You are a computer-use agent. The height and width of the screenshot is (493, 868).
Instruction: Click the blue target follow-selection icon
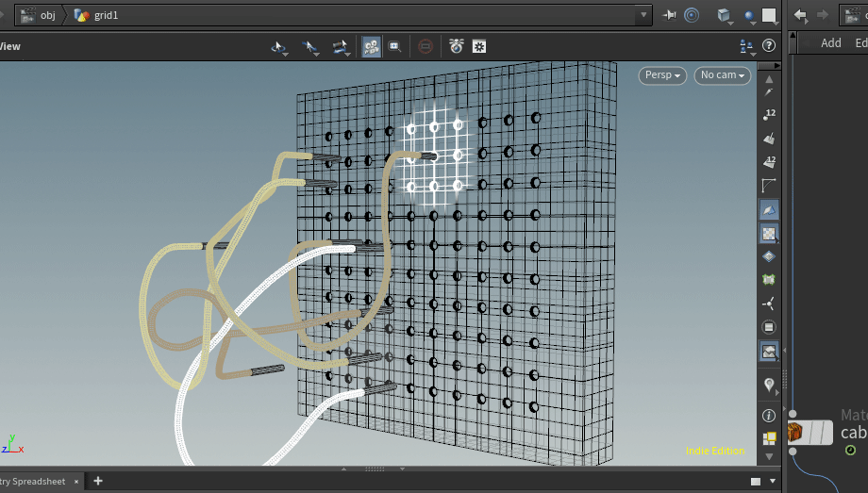[692, 15]
